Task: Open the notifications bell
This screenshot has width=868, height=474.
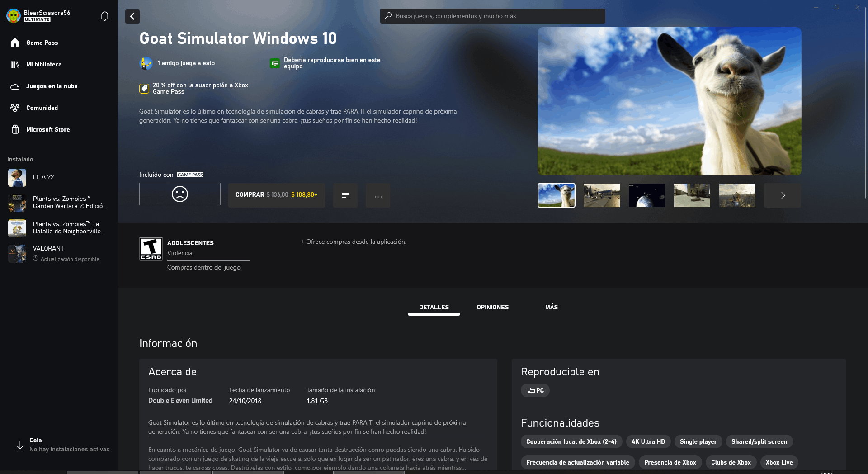Action: coord(104,16)
